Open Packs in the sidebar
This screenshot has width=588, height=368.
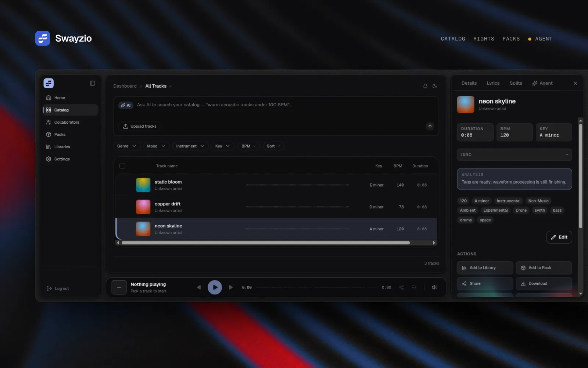70,135
